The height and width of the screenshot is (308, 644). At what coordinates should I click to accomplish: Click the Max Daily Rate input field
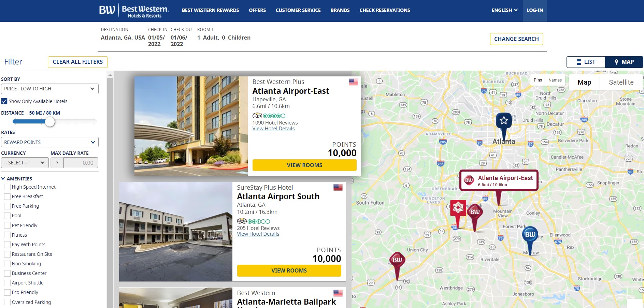81,162
